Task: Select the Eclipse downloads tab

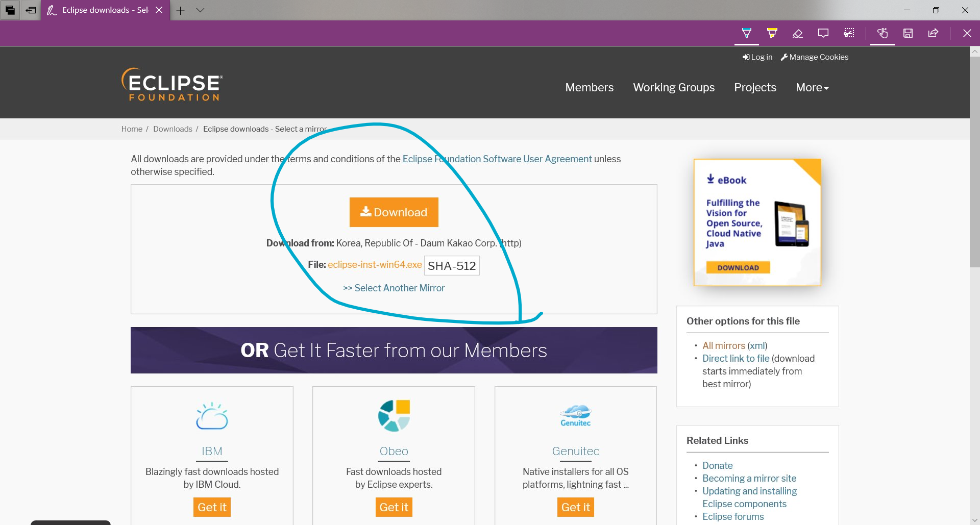Action: (x=105, y=10)
